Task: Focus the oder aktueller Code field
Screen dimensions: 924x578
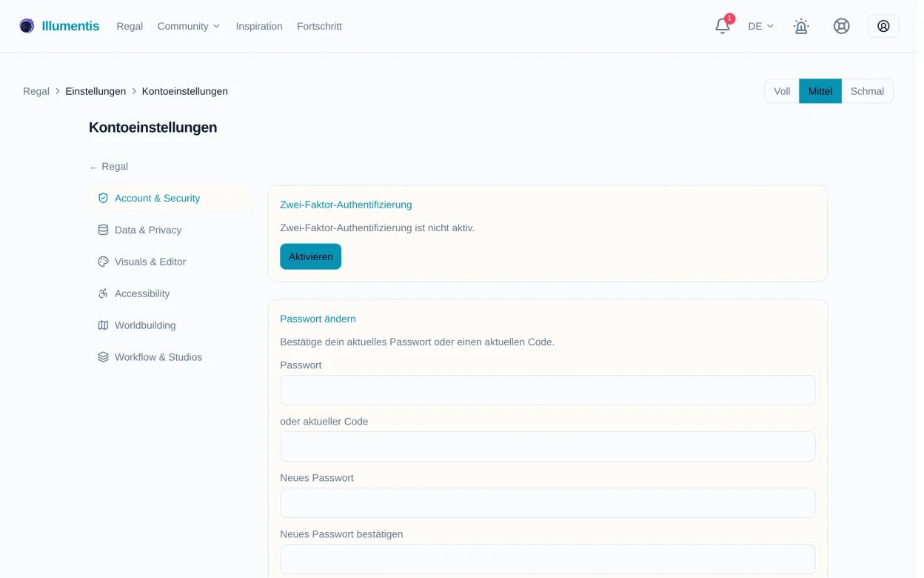Action: (x=547, y=446)
